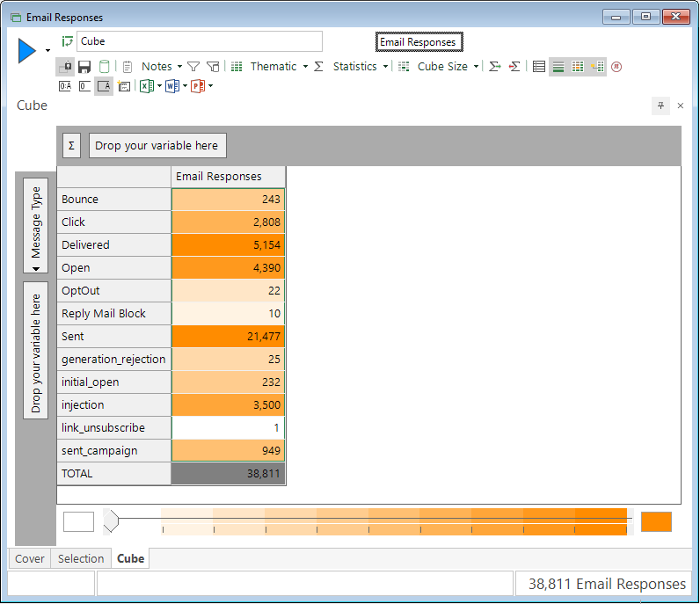Select the TOTAL cell value 38,811

[x=228, y=474]
